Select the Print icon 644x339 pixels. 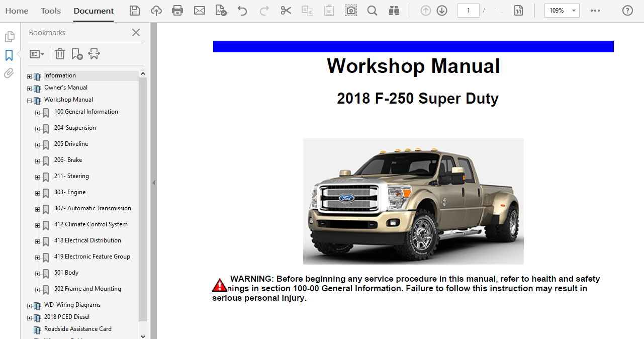pyautogui.click(x=177, y=10)
